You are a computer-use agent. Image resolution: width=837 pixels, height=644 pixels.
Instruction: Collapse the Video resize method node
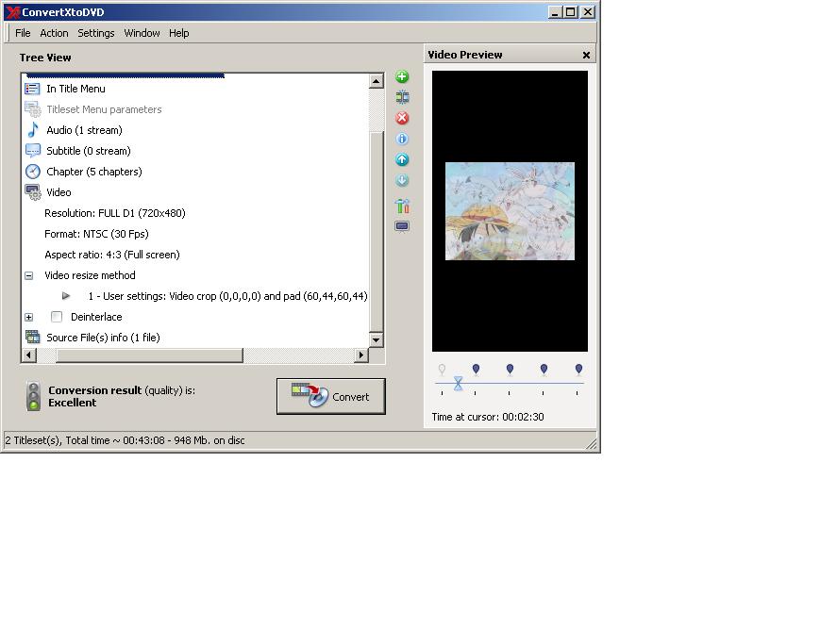pos(29,275)
